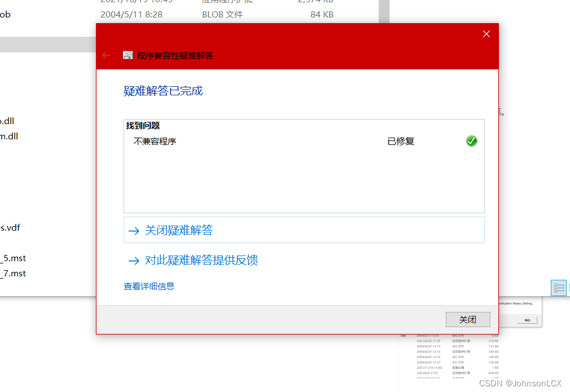
Task: Select the m.dll file in Explorer
Action: point(9,136)
